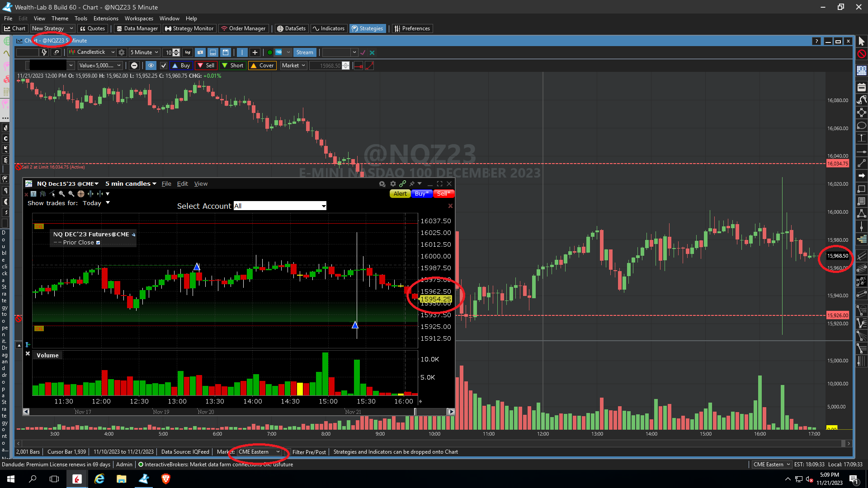868x488 pixels.
Task: Add new pane with plus icon
Action: (255, 52)
